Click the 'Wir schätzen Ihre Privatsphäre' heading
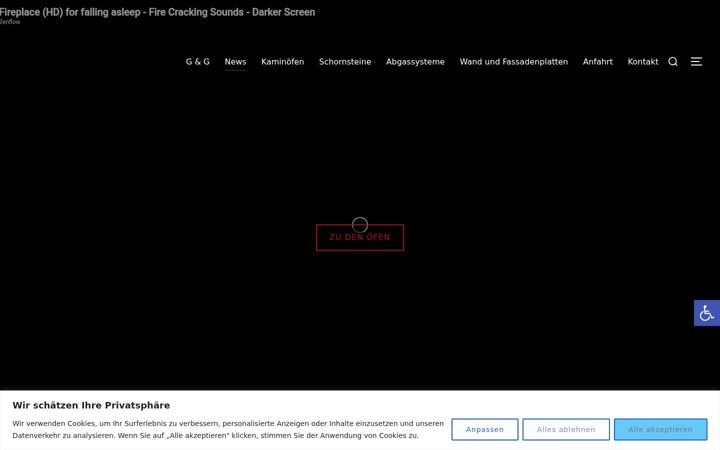 [91, 405]
